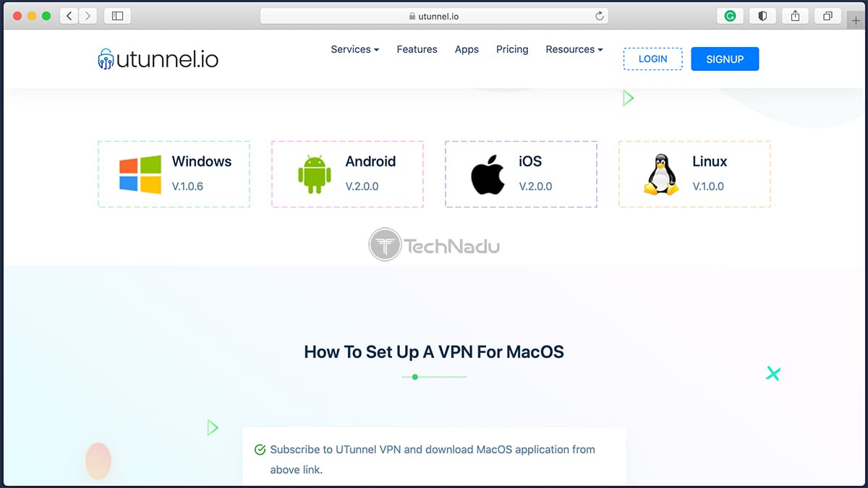
Task: Expand the Services dropdown menu
Action: (x=354, y=49)
